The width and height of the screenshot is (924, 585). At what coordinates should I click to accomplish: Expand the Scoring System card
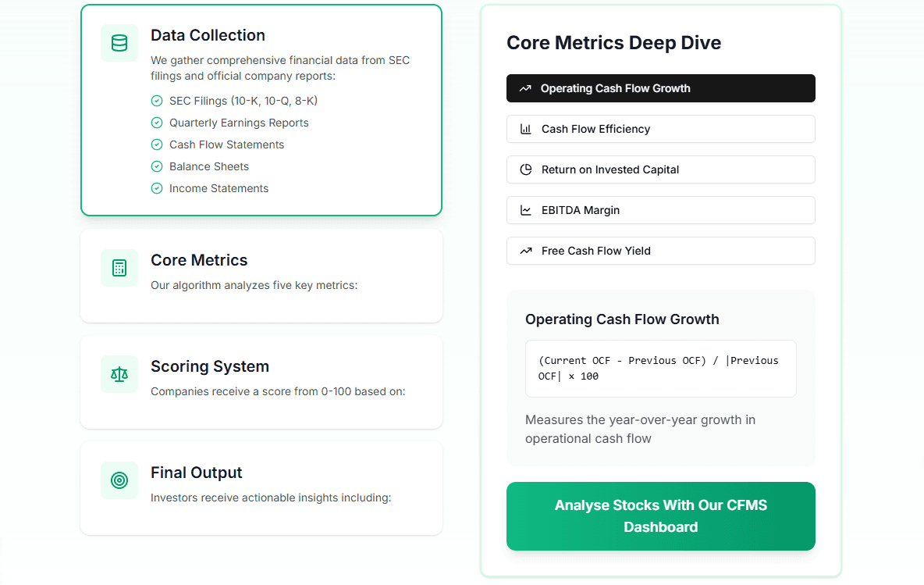point(261,381)
